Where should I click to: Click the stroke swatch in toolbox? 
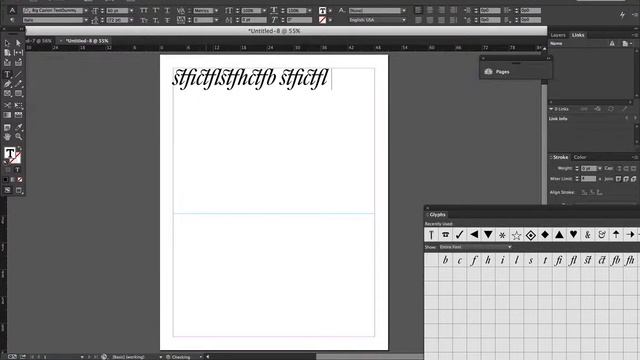[16, 158]
